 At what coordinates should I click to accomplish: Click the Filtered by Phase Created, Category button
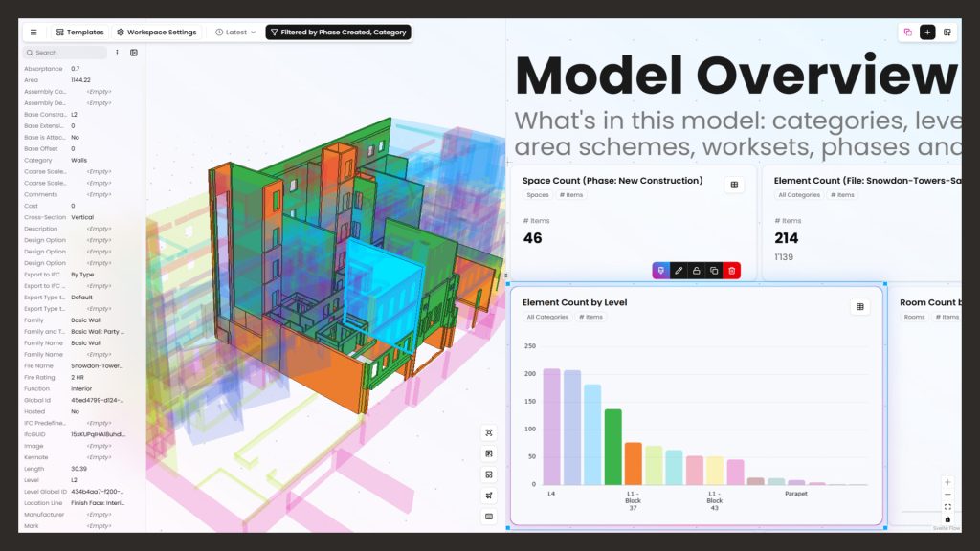click(338, 33)
